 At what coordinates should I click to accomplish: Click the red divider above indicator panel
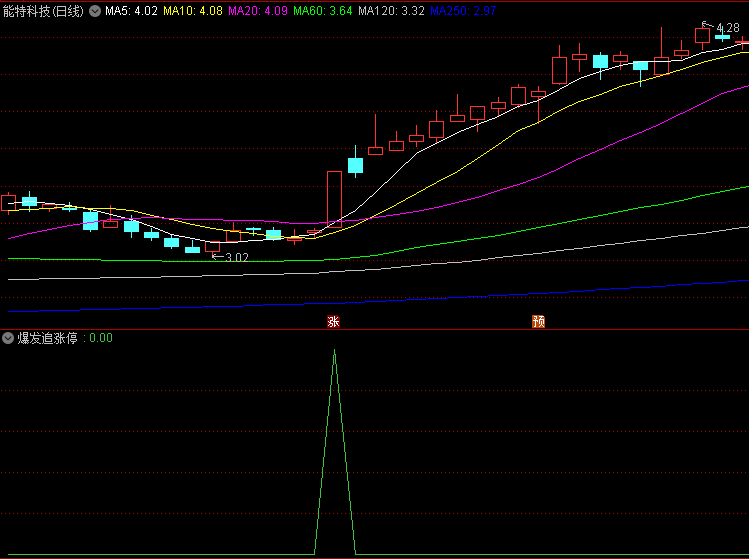[x=374, y=329]
